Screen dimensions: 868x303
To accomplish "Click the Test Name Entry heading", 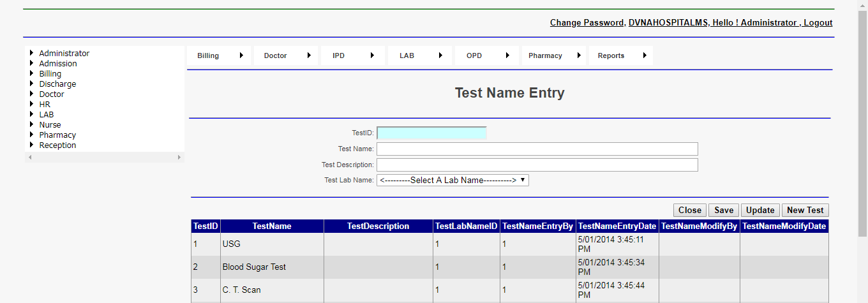I will (510, 93).
